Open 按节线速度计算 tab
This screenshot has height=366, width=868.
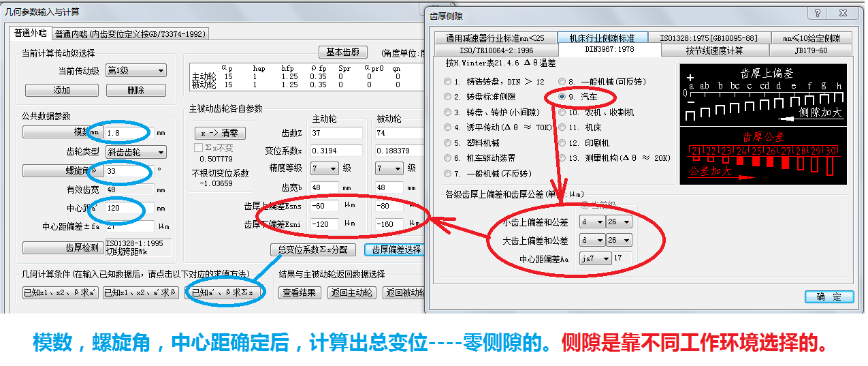pos(715,50)
